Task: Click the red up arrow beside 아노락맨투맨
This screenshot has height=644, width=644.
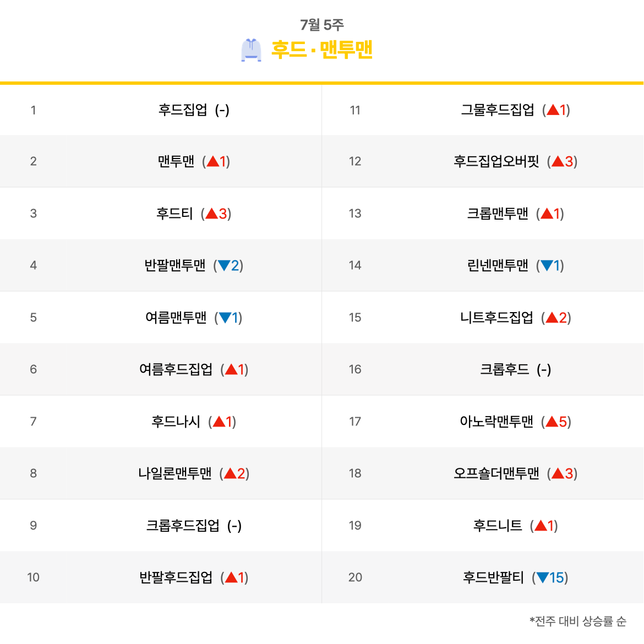Action: click(x=552, y=422)
